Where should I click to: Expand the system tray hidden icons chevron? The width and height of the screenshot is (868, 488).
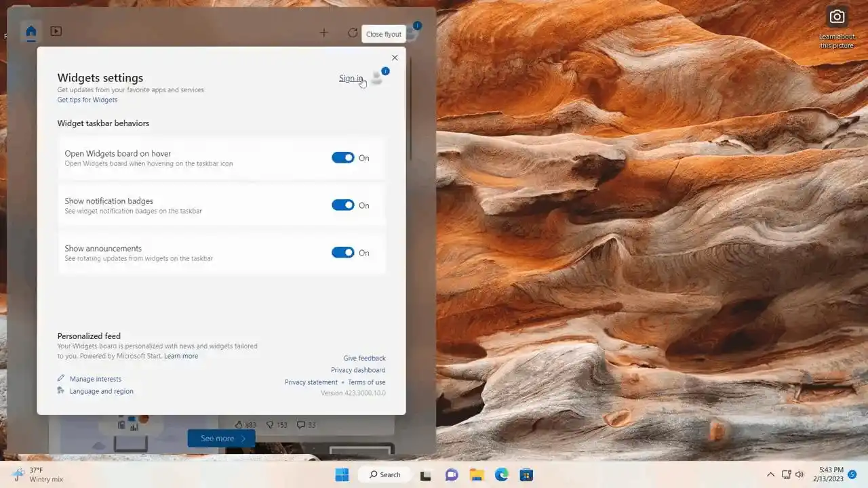(x=770, y=474)
